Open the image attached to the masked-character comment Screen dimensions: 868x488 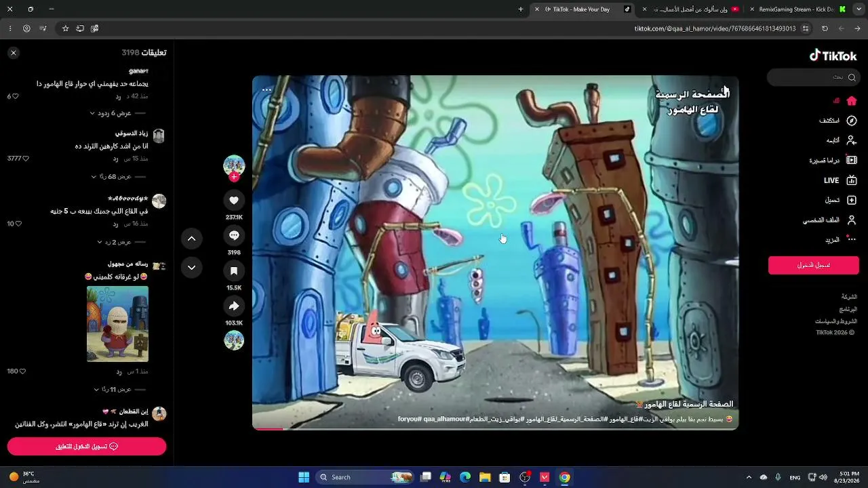coord(117,324)
